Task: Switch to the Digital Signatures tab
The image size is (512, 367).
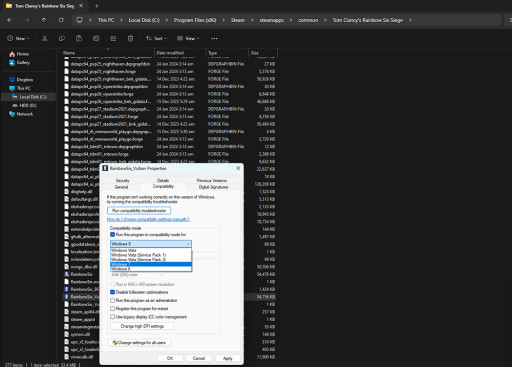Action: 213,187
